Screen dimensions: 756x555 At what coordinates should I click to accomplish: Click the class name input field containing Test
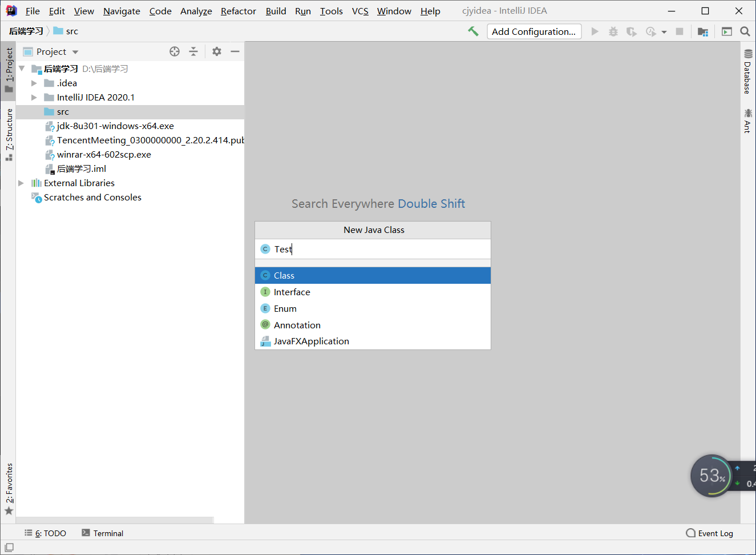coord(373,249)
